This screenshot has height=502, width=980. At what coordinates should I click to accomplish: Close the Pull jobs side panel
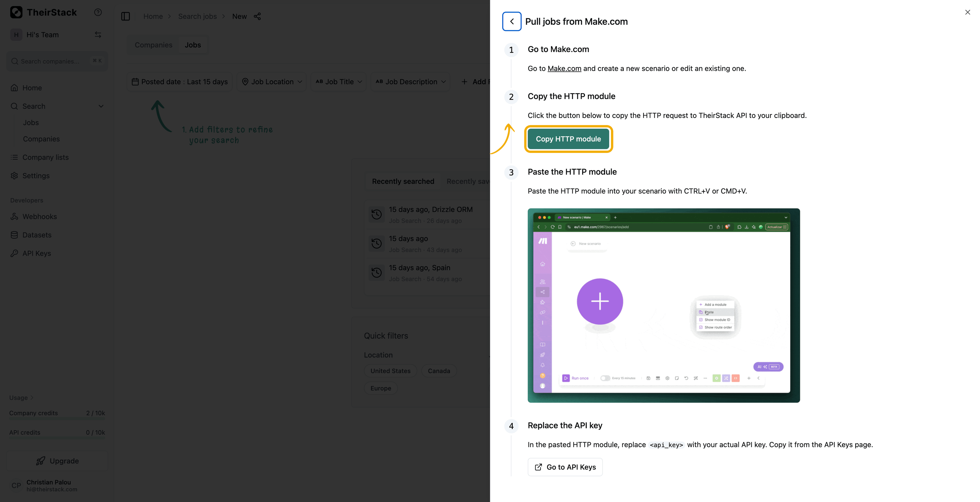[x=967, y=12]
